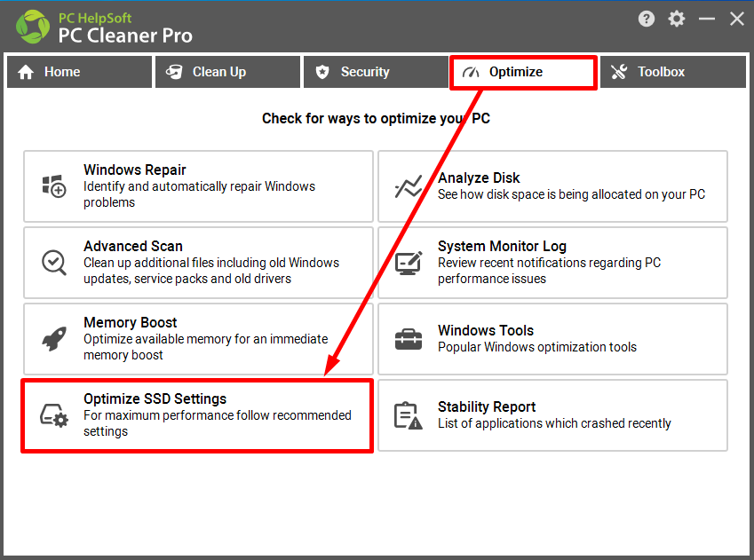Image resolution: width=754 pixels, height=560 pixels.
Task: Click the Stability Report clipboard icon
Action: click(x=409, y=415)
